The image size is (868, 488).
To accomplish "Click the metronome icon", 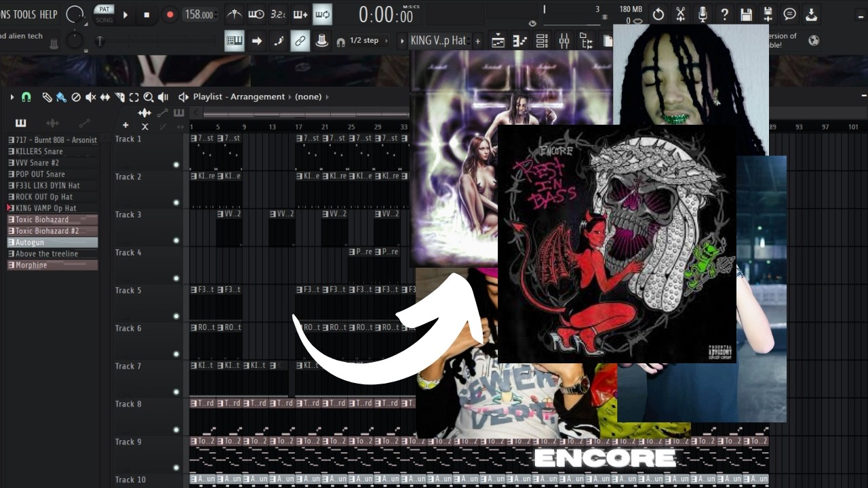I will [x=234, y=14].
